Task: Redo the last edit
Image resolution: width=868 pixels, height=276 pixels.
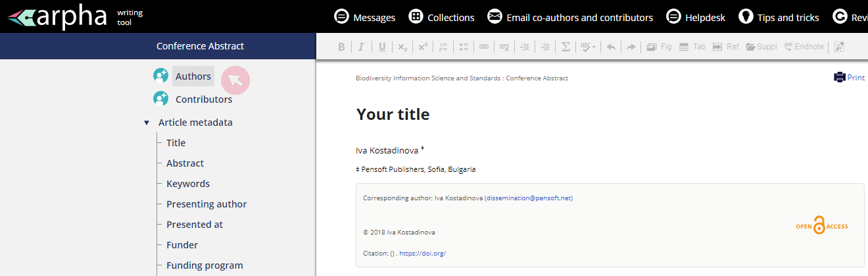Action: (631, 47)
